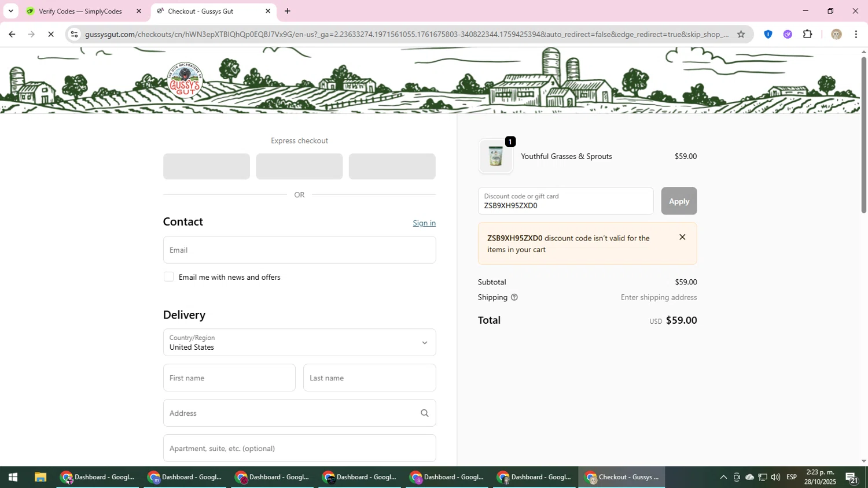Switch to the first Dashboard Chrome taskbar window

click(x=98, y=477)
